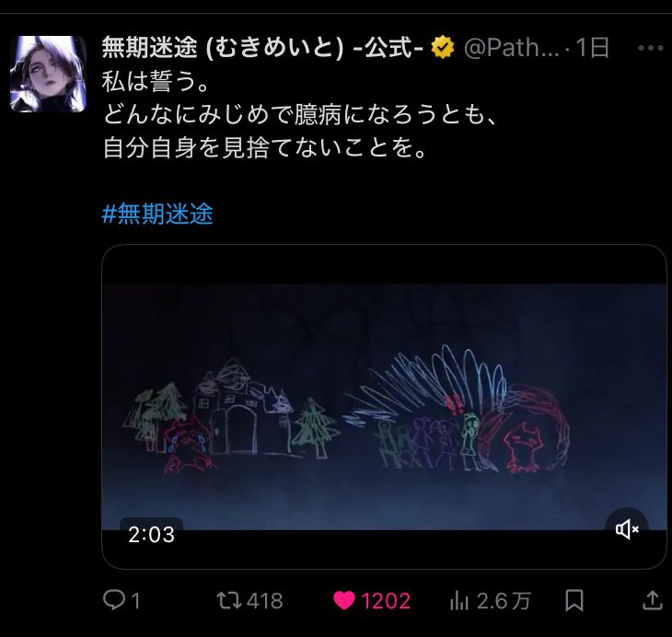The image size is (672, 637).
Task: Unmute the video with speaker icon
Action: [x=627, y=529]
